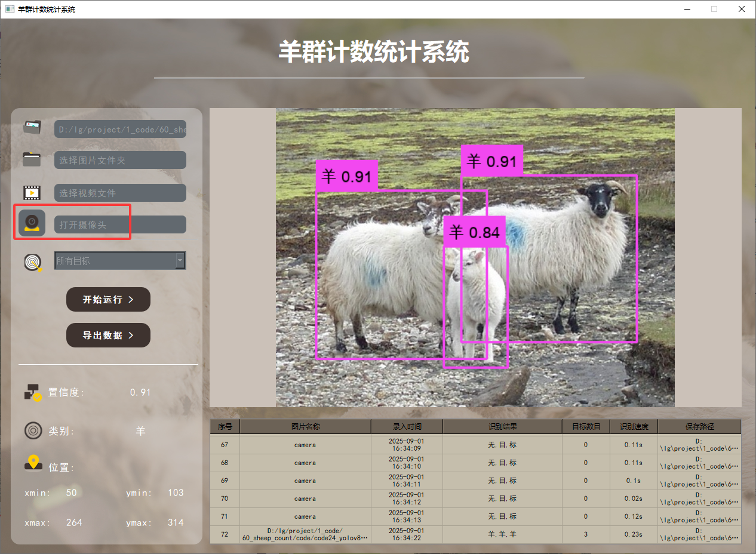
Task: Click the webcam camera icon
Action: (x=32, y=223)
